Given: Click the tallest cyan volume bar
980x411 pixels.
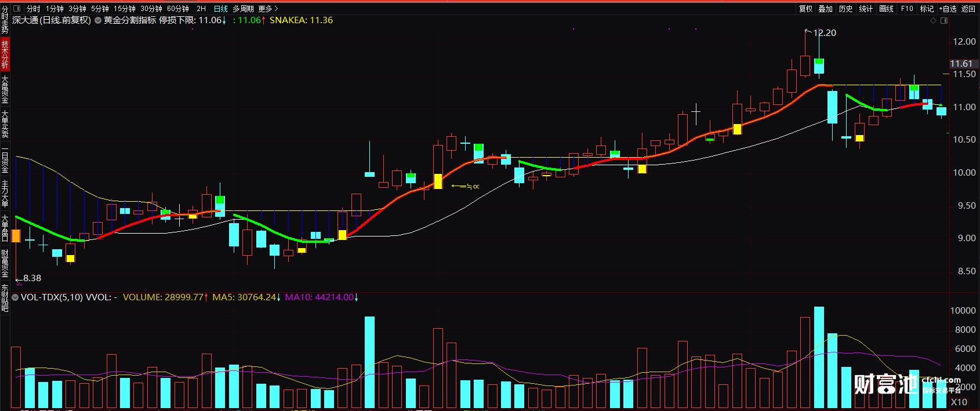Looking at the screenshot, I should point(819,357).
